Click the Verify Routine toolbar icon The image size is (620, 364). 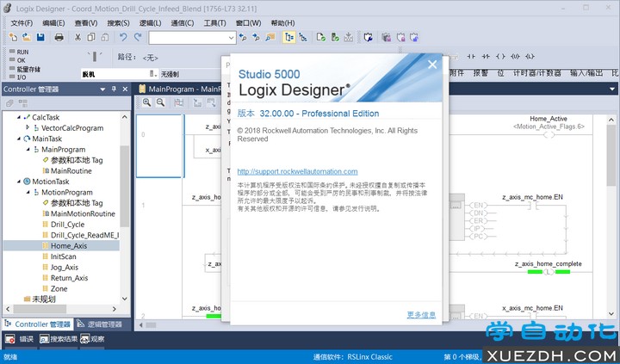(321, 38)
